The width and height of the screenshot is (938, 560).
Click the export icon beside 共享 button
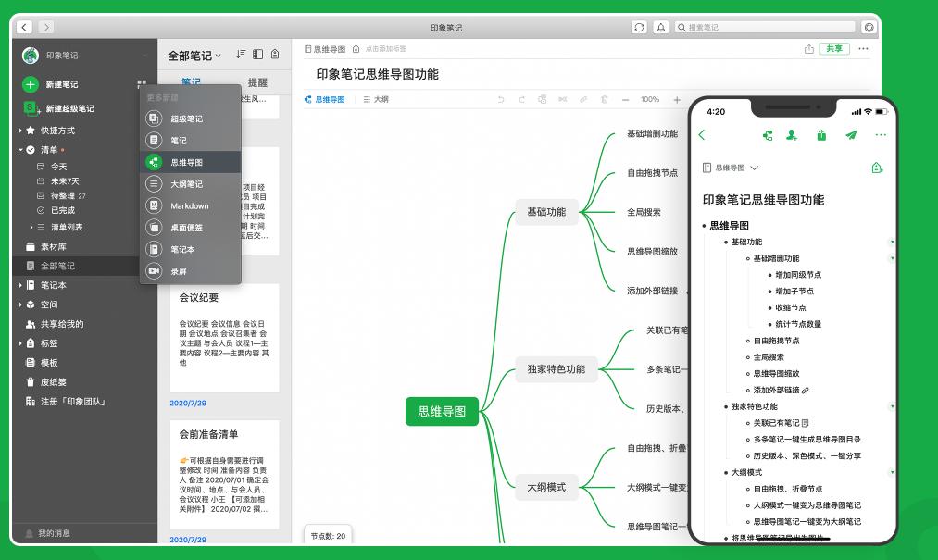point(808,48)
